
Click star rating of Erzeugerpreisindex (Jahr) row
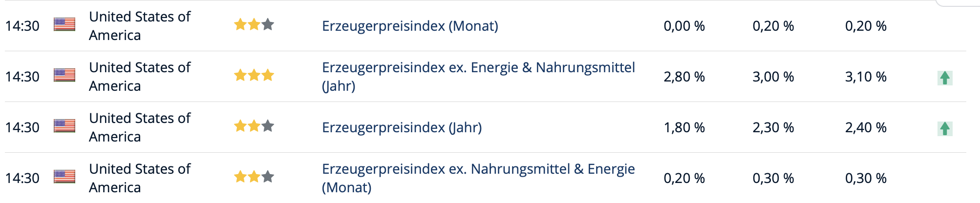pyautogui.click(x=254, y=126)
